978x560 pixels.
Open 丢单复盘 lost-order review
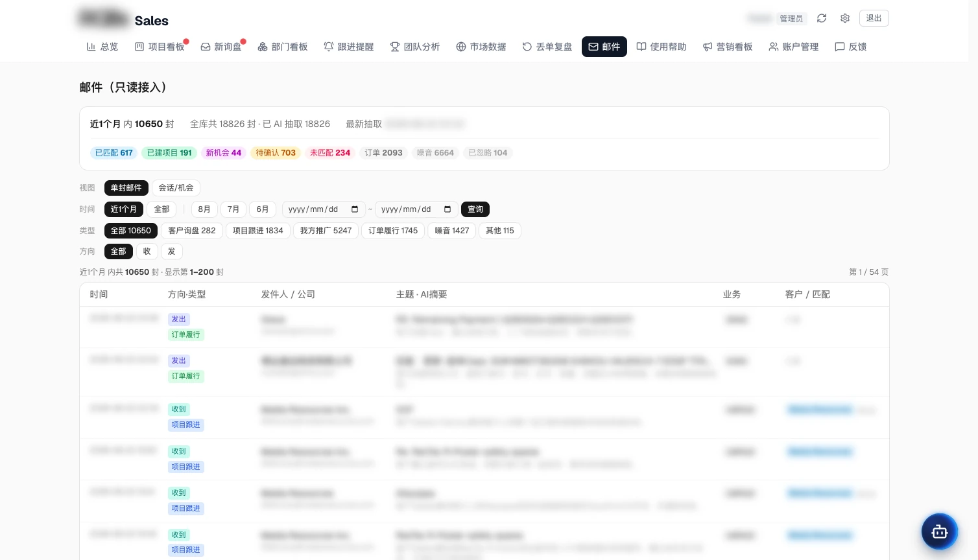(547, 47)
